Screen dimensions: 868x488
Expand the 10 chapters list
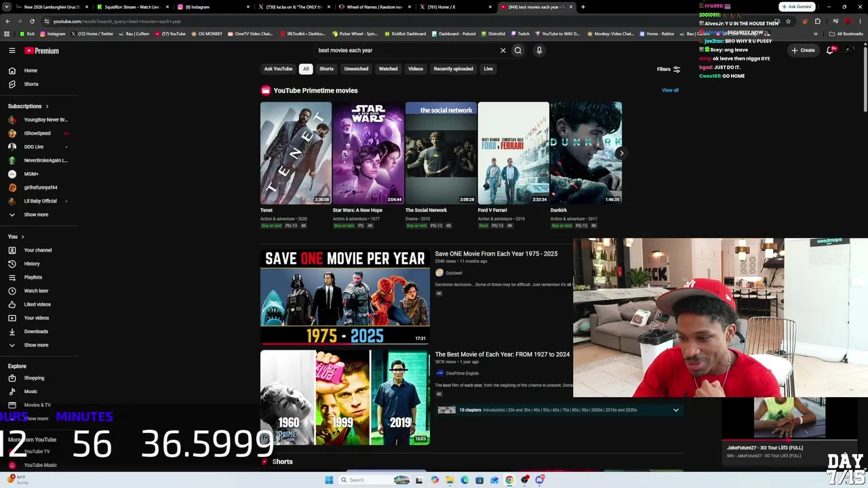(675, 410)
